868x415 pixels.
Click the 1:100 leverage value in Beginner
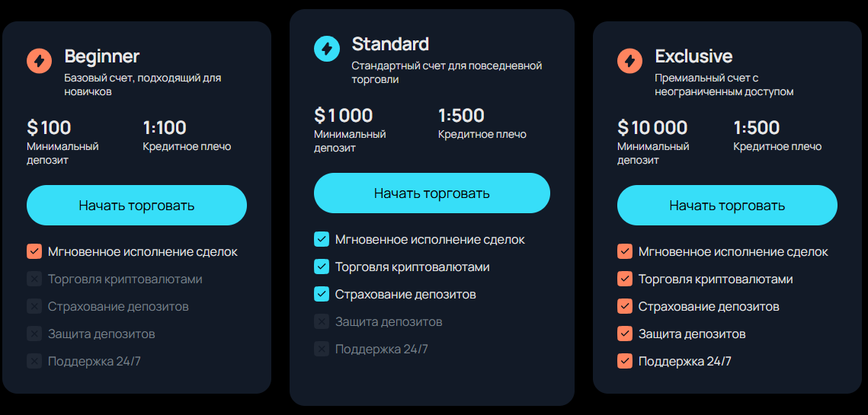point(165,127)
